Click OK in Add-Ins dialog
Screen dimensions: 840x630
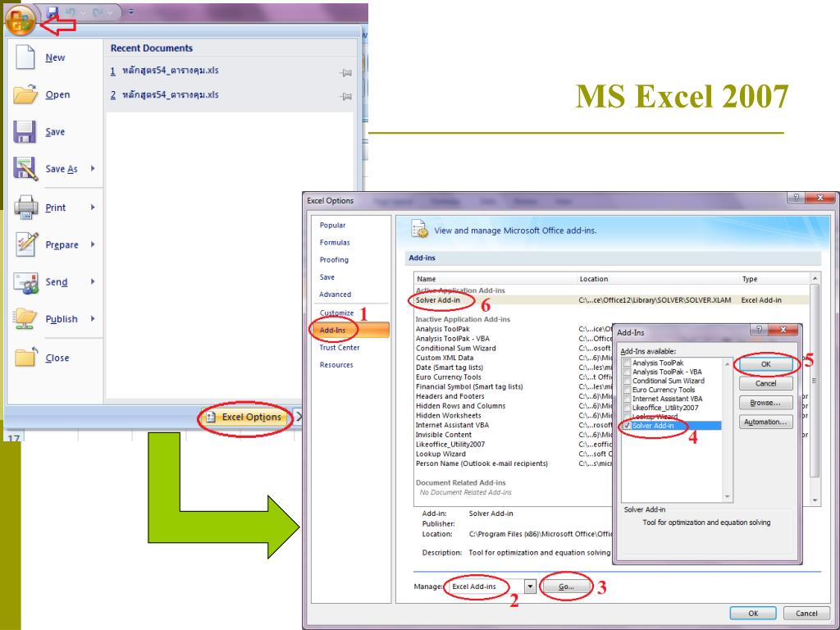coord(765,364)
